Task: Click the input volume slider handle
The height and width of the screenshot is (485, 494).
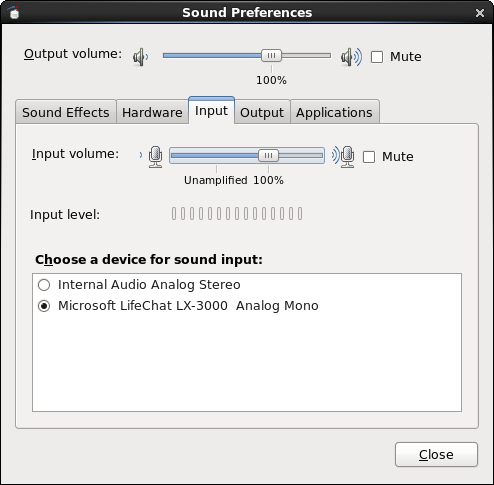Action: [268, 156]
